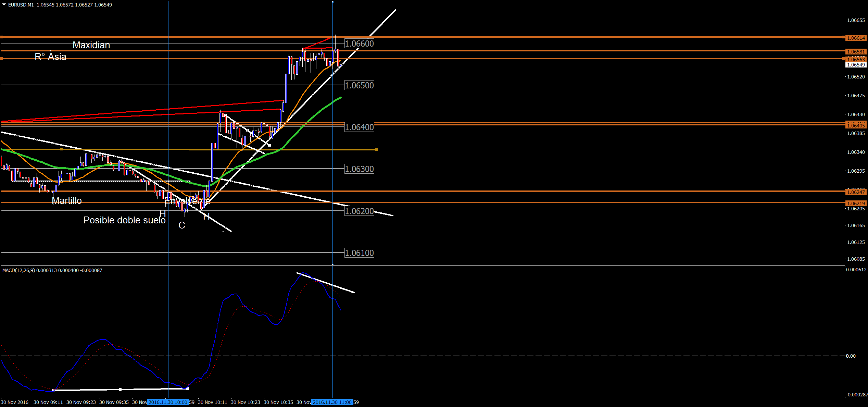Click the Maxidian text label

[x=91, y=45]
